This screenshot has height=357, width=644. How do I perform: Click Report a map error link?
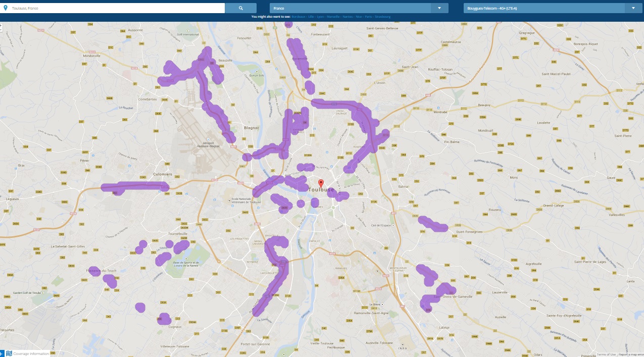(x=631, y=354)
